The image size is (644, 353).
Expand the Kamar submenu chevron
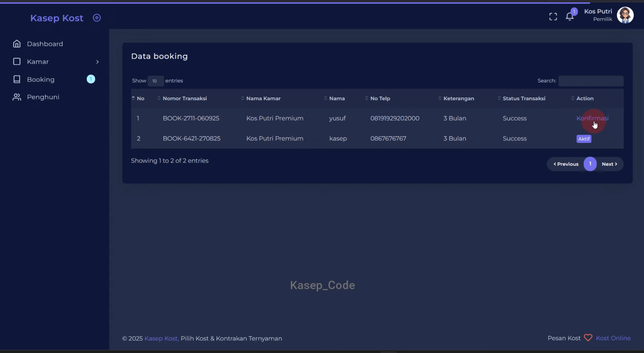click(98, 62)
